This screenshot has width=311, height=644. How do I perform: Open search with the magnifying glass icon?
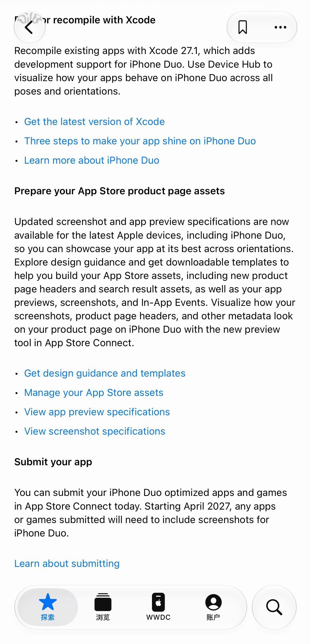tap(274, 607)
